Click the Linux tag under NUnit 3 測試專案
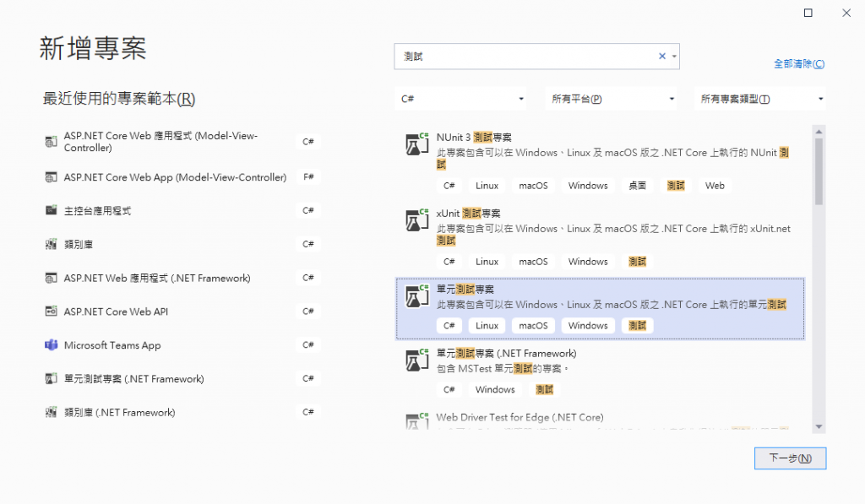865x504 pixels. [x=487, y=186]
